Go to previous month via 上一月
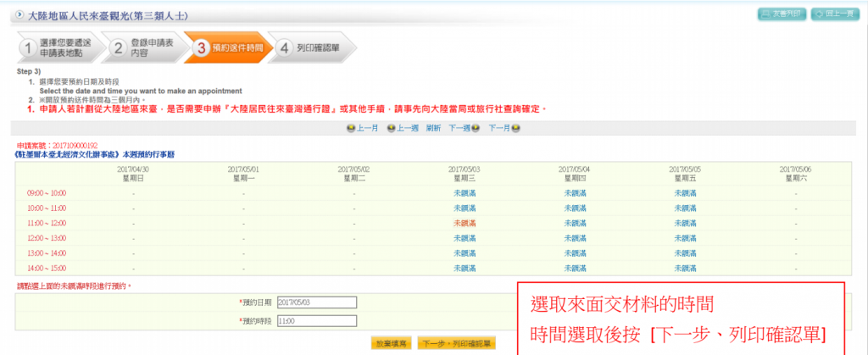The image size is (868, 355). (362, 128)
